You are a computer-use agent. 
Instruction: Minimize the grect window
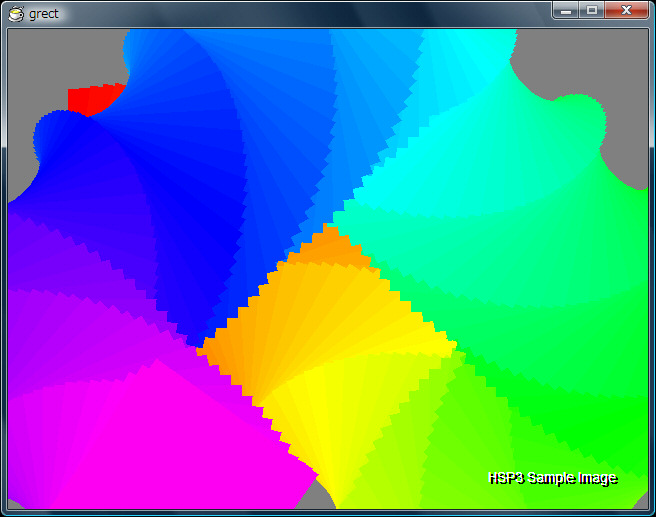coord(566,10)
